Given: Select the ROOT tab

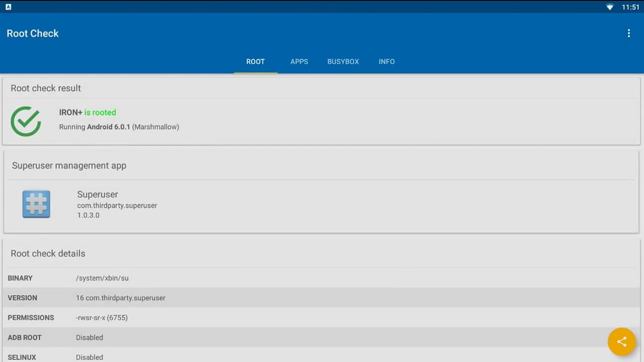Looking at the screenshot, I should (x=255, y=62).
